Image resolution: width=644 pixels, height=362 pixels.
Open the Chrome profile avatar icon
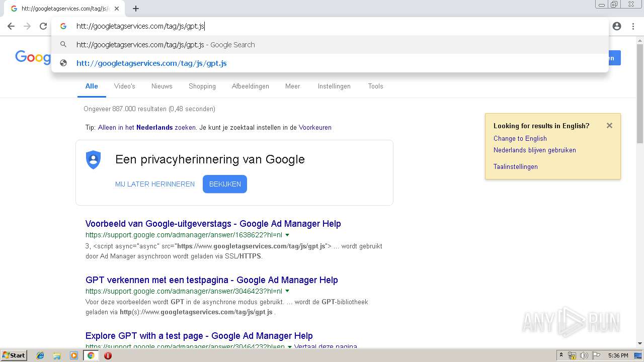617,26
